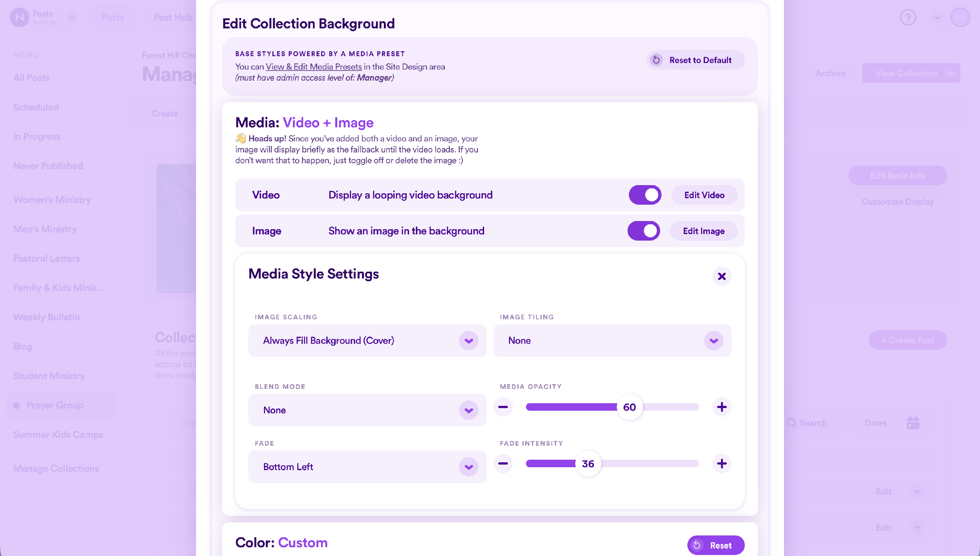The width and height of the screenshot is (980, 556).
Task: Open the Fade direction dropdown
Action: (x=367, y=467)
